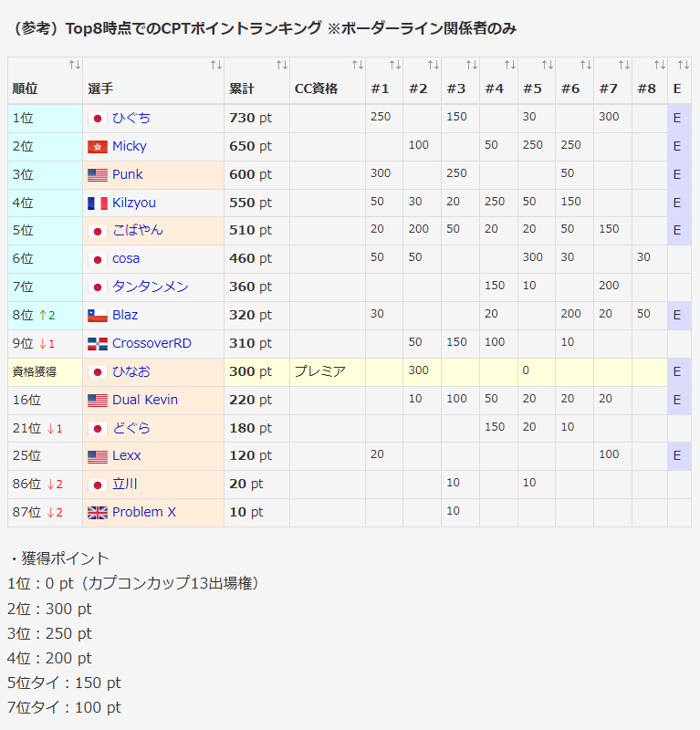The height and width of the screenshot is (730, 700).
Task: Click the 累計 column header
Action: click(x=256, y=81)
